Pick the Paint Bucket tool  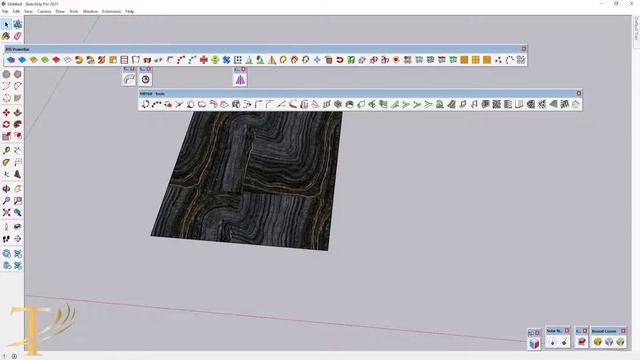(x=6, y=36)
